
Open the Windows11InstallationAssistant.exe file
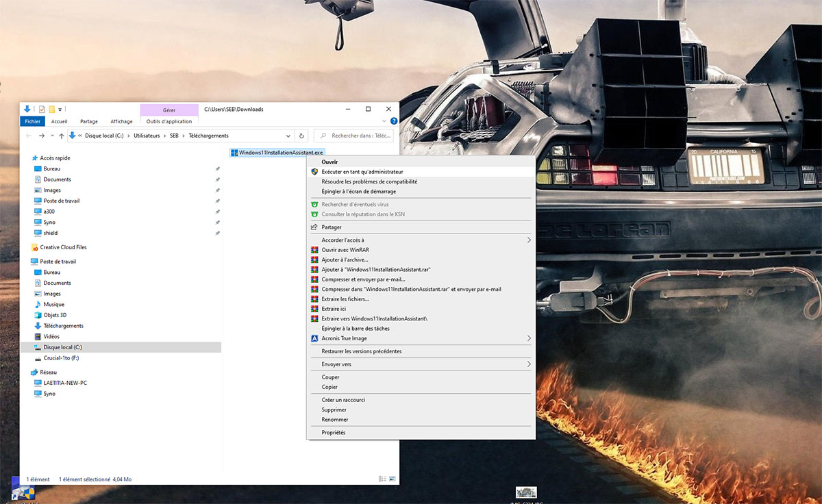pos(277,152)
